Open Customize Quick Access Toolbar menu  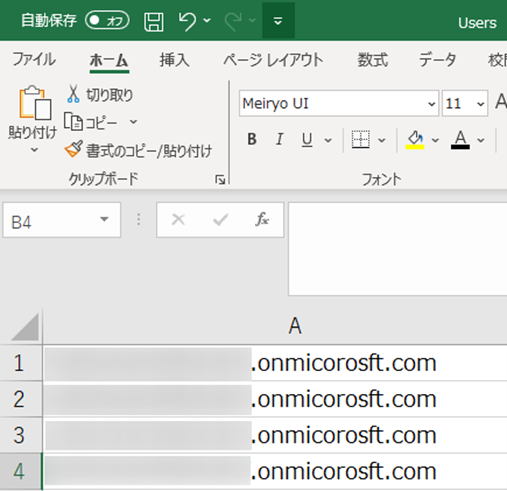click(x=278, y=21)
